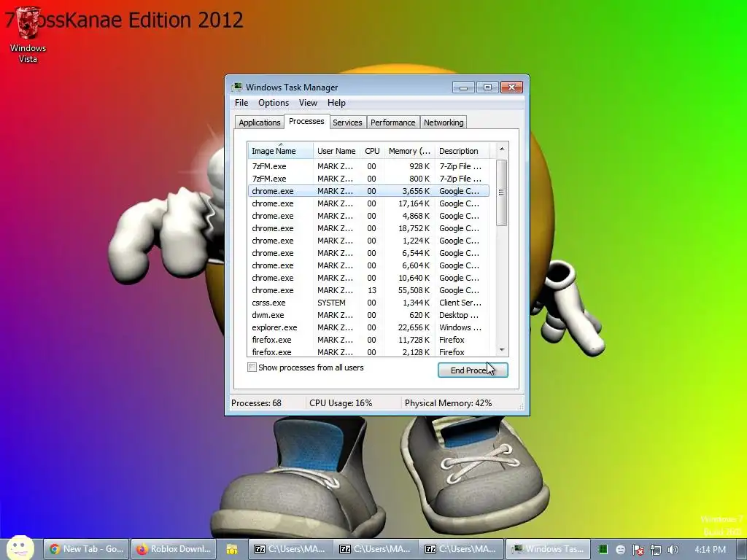Viewport: 747px width, 560px height.
Task: Select the 7zFM.exe row using 928 K
Action: (x=368, y=166)
